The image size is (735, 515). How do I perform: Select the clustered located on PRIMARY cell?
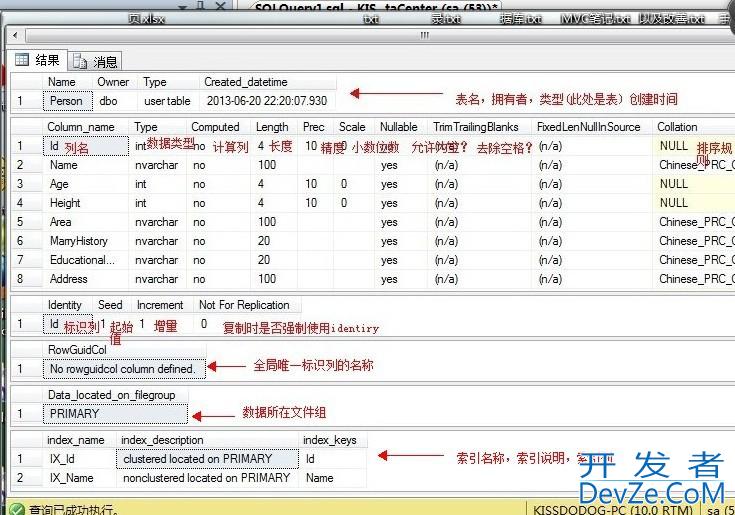[x=207, y=459]
